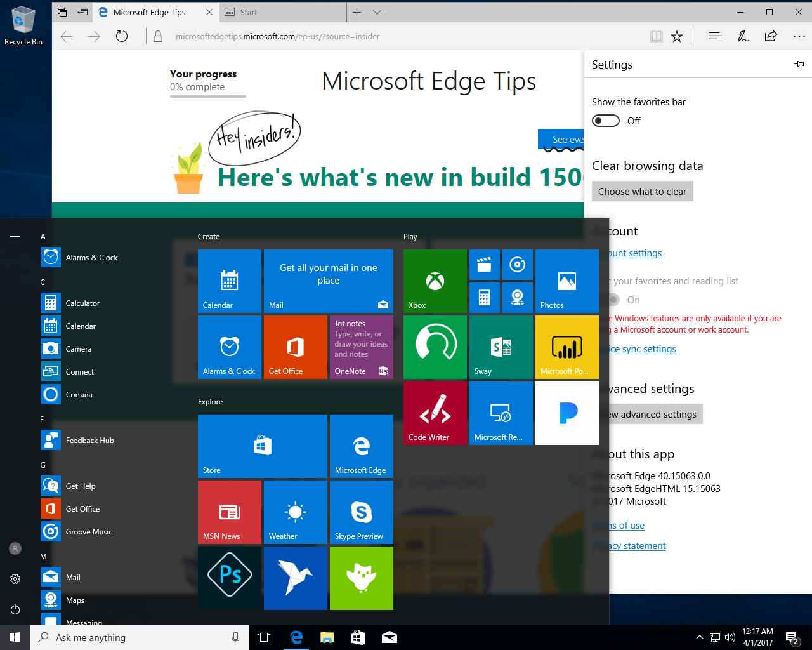This screenshot has width=812, height=650.
Task: Open the Get Office tile
Action: click(296, 347)
